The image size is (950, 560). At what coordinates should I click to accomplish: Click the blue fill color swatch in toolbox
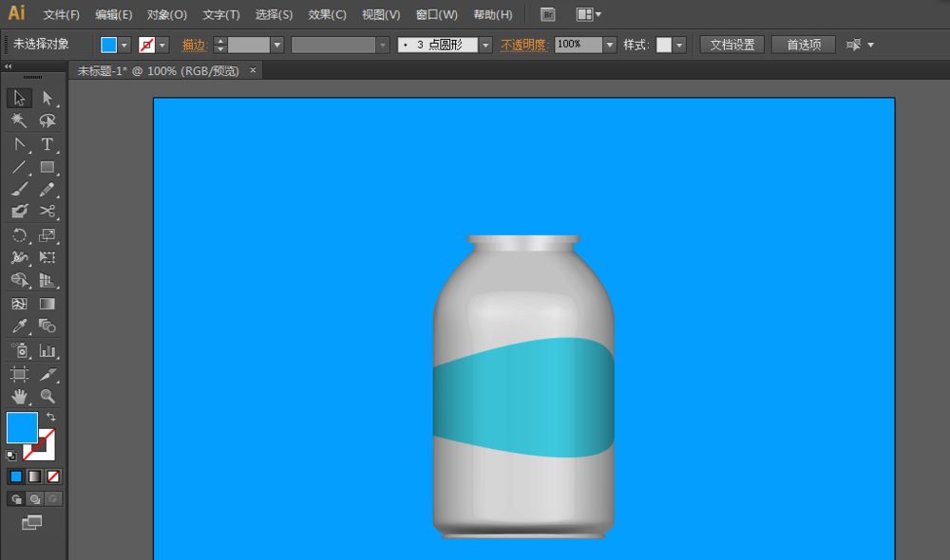click(23, 427)
